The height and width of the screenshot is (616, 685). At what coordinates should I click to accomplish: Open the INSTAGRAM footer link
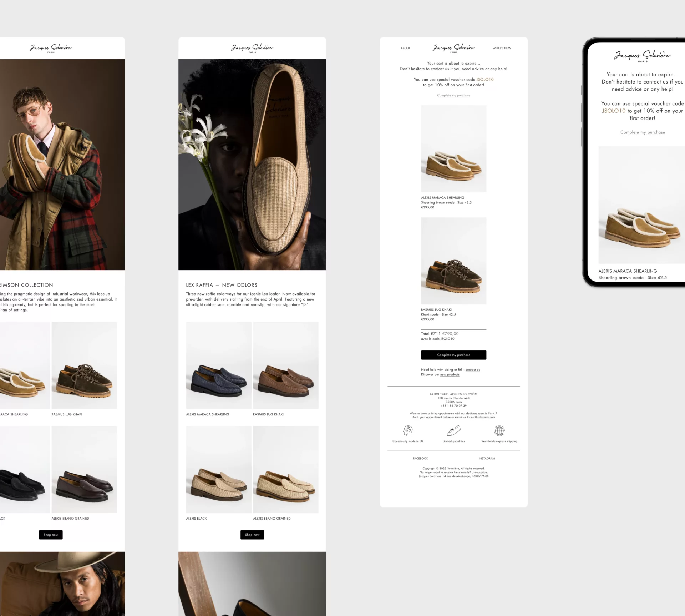(487, 458)
